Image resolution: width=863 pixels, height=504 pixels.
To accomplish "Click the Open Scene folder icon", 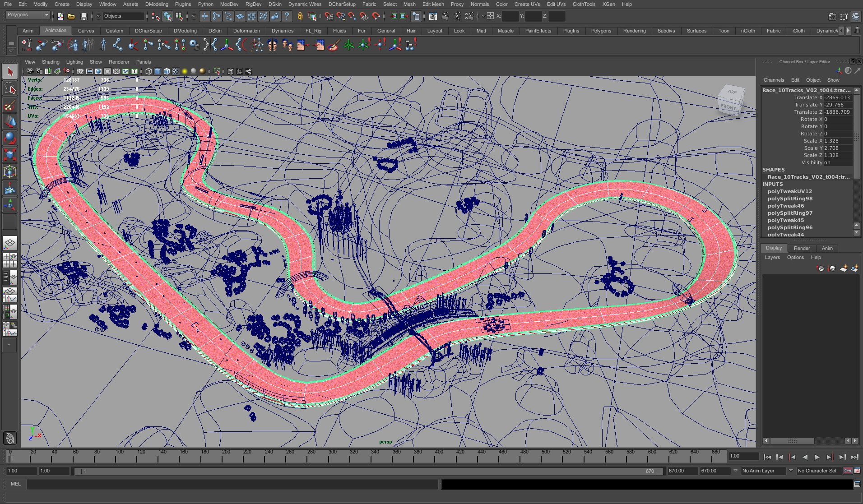I will (x=71, y=16).
